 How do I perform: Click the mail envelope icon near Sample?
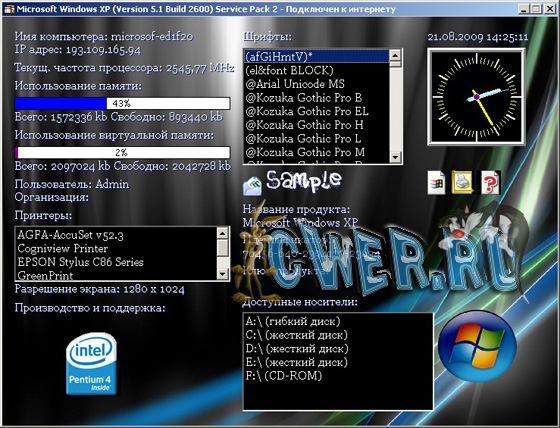252,185
